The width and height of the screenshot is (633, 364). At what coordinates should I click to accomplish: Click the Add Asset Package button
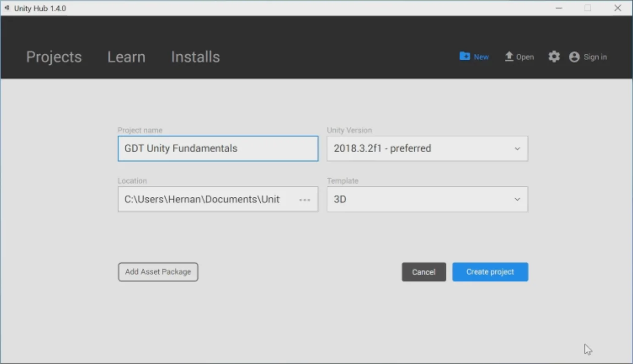158,272
